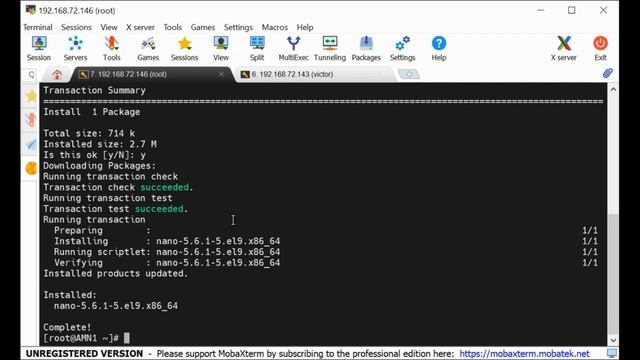
Task: Click the red Exit power icon
Action: (600, 48)
